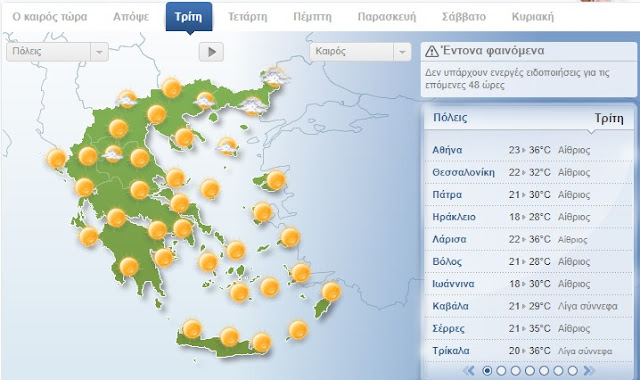Select the second city-list page dot

coord(501,371)
